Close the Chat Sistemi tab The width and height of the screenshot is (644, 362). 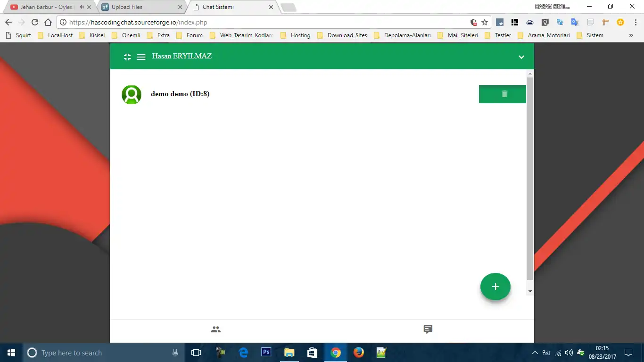pos(271,7)
